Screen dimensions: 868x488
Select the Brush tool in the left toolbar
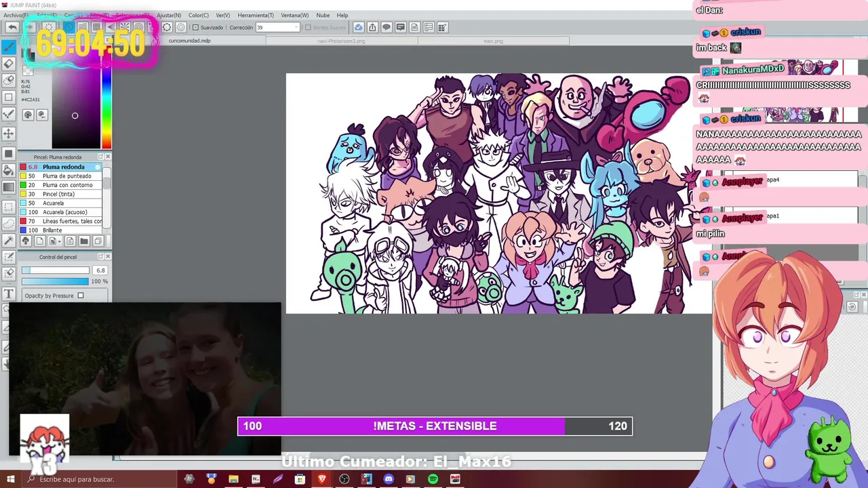[x=9, y=47]
